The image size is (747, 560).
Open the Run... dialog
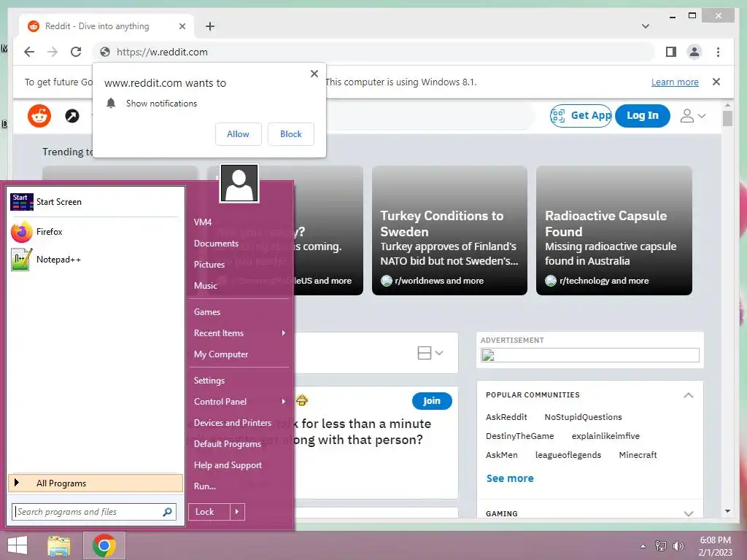tap(205, 486)
